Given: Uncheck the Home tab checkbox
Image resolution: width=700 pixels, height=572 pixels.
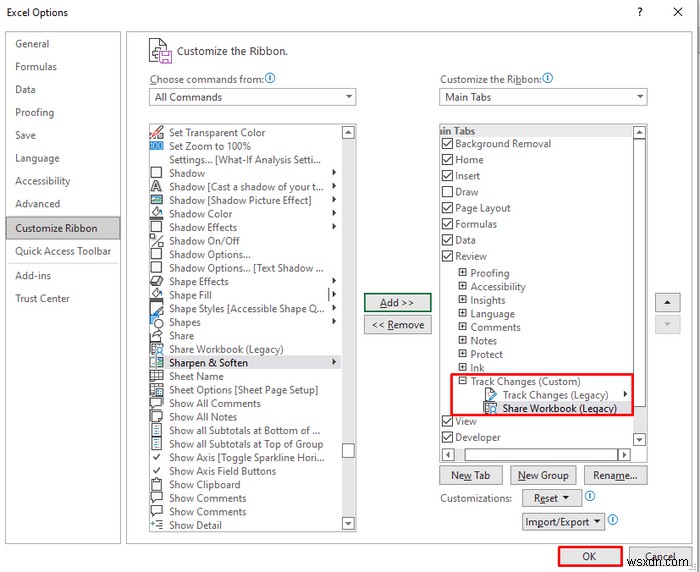Looking at the screenshot, I should [447, 160].
